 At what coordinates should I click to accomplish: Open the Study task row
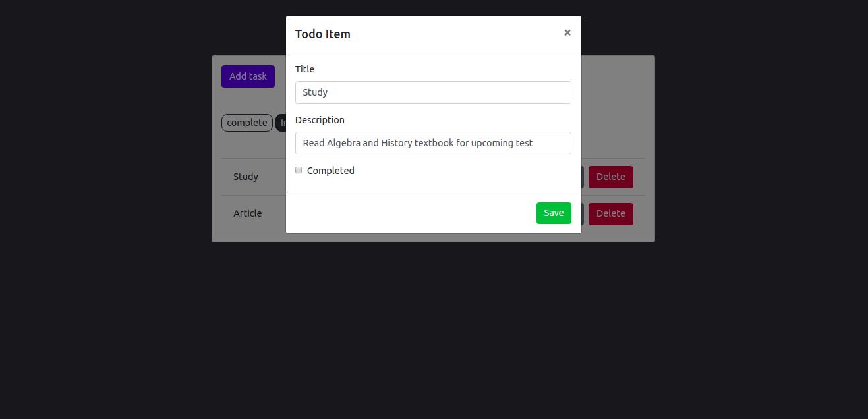coord(246,177)
